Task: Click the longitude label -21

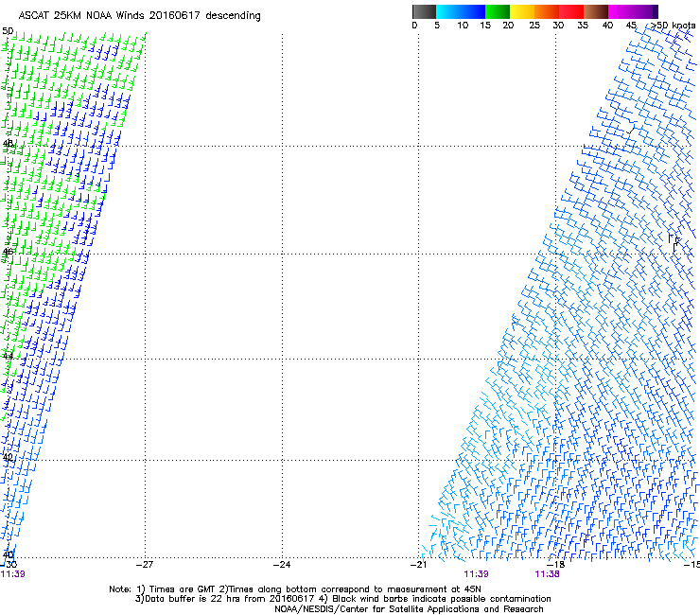Action: tap(418, 565)
